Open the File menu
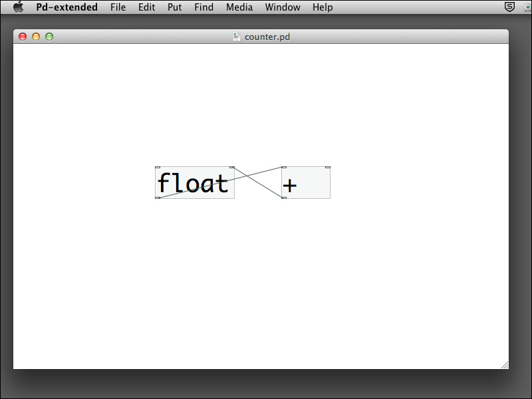The width and height of the screenshot is (532, 399). click(118, 7)
